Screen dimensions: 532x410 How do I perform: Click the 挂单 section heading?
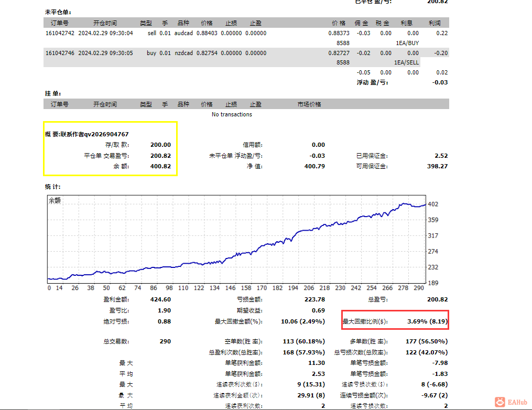(x=53, y=93)
